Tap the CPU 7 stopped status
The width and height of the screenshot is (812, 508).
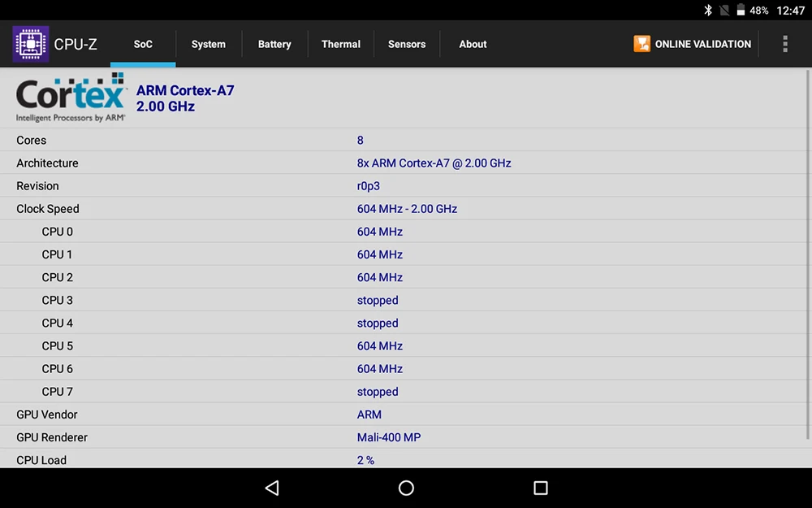[378, 392]
